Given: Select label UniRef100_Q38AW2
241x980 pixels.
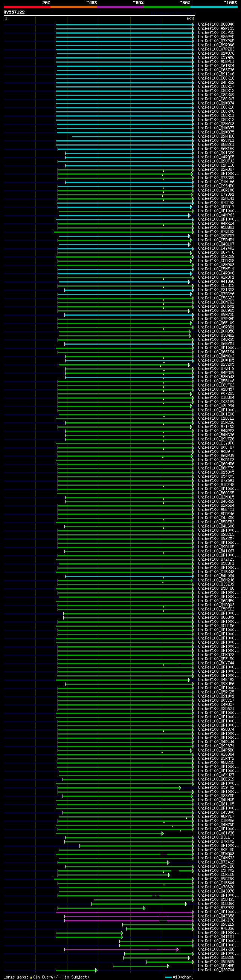Looking at the screenshot, I should (x=216, y=336).
